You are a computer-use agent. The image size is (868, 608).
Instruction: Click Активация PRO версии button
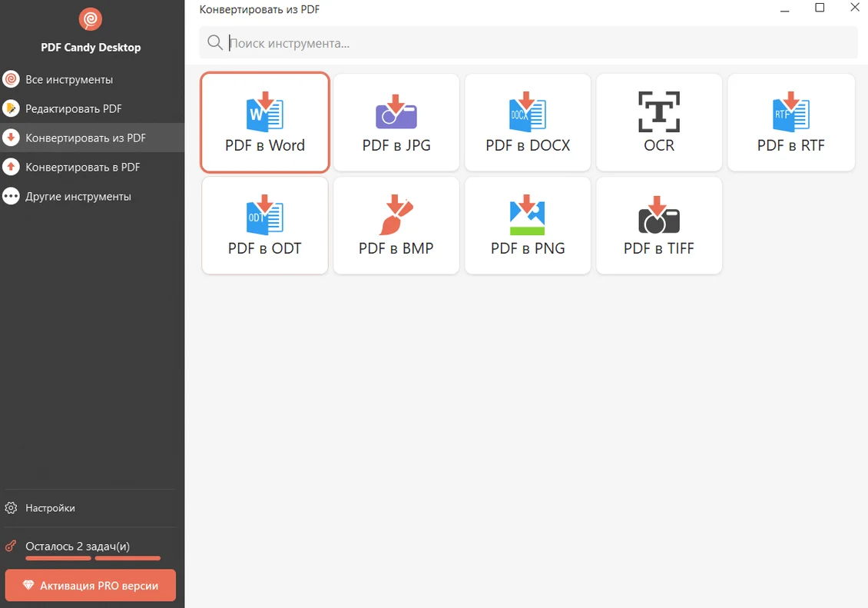90,585
